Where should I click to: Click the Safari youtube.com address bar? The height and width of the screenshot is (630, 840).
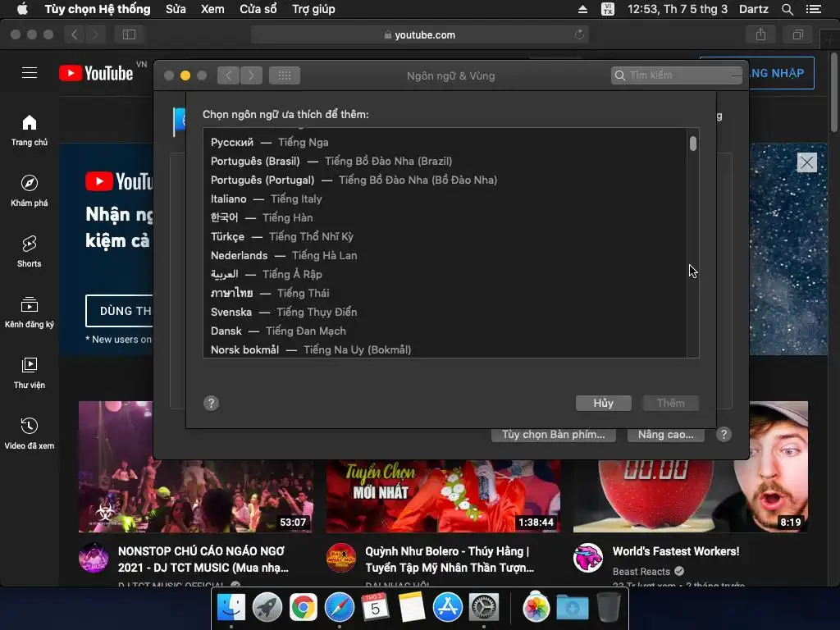pyautogui.click(x=420, y=34)
